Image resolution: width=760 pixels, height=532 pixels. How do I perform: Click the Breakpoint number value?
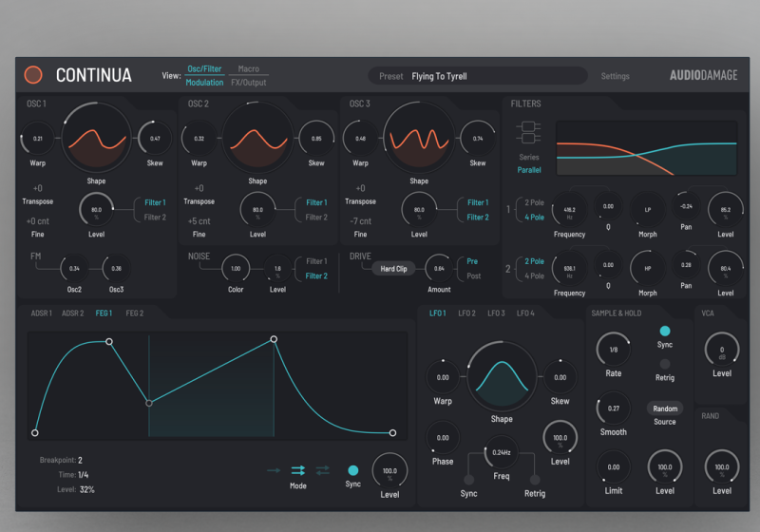80,461
